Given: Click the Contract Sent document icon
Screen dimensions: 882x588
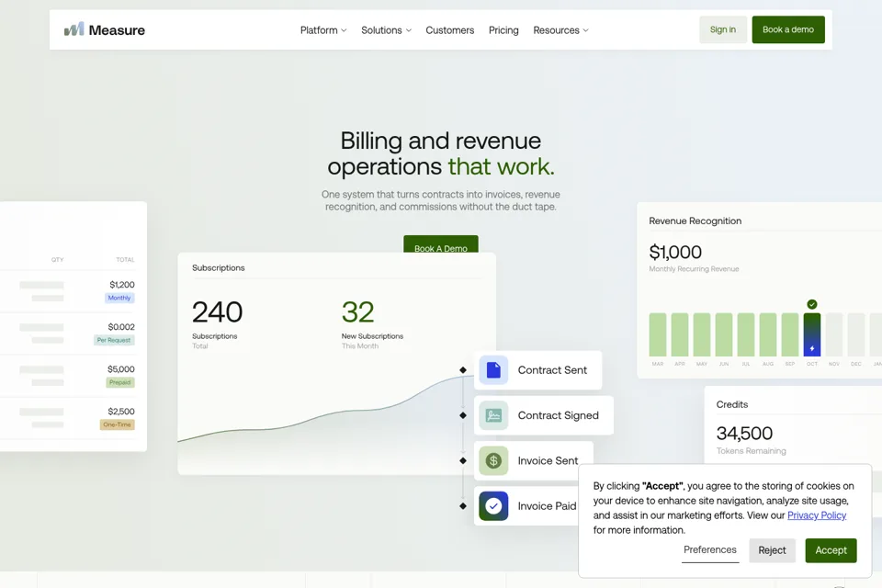Looking at the screenshot, I should (x=493, y=370).
